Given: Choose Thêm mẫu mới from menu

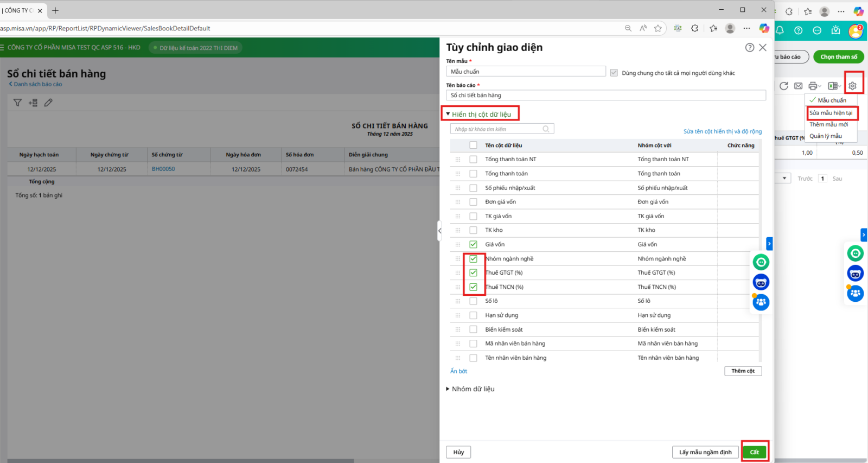Looking at the screenshot, I should click(x=828, y=125).
